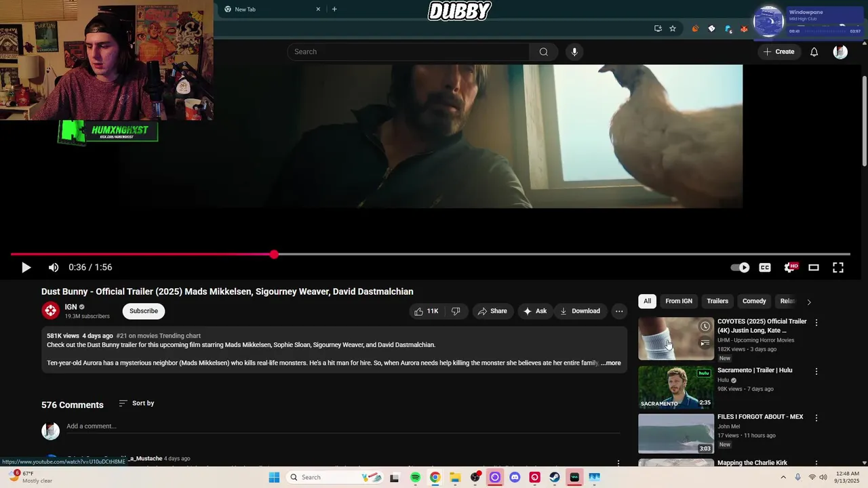This screenshot has height=488, width=868.
Task: Share the Dust Bunny trailer
Action: (492, 311)
